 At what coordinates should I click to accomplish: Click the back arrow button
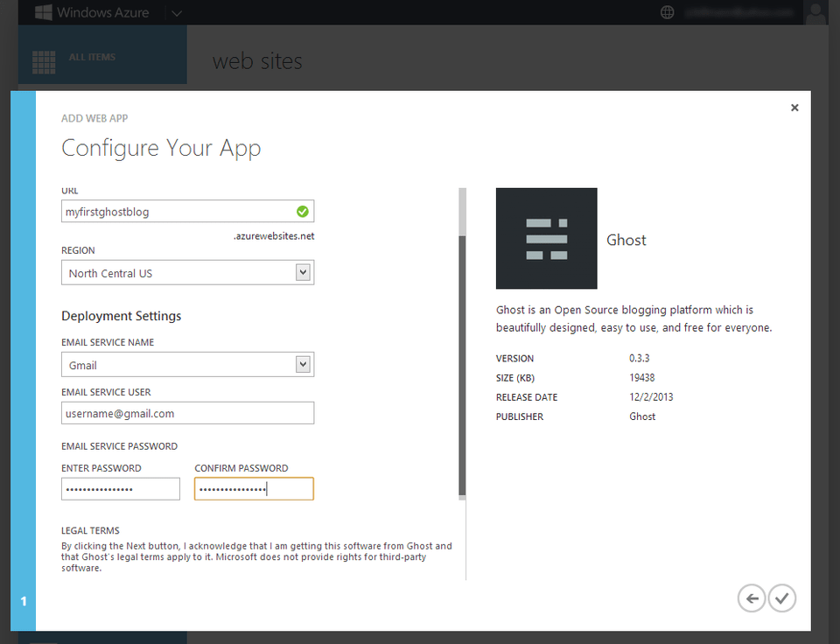[x=752, y=598]
